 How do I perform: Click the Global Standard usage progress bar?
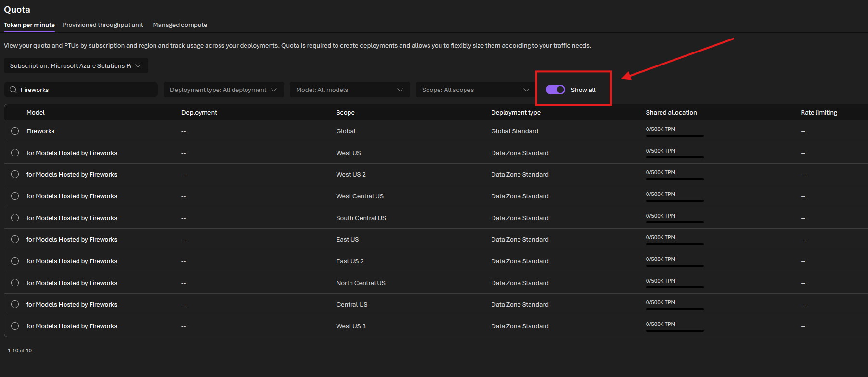coord(674,136)
